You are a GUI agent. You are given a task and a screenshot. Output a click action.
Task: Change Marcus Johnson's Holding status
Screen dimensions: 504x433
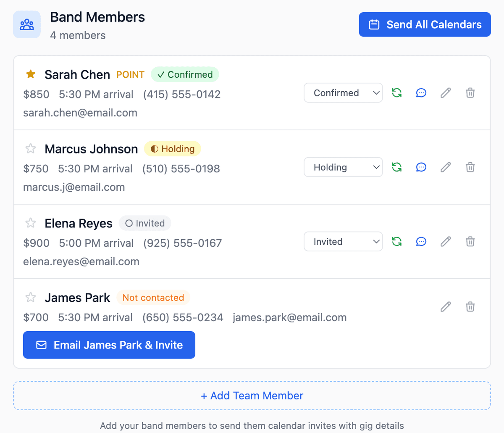(x=343, y=167)
